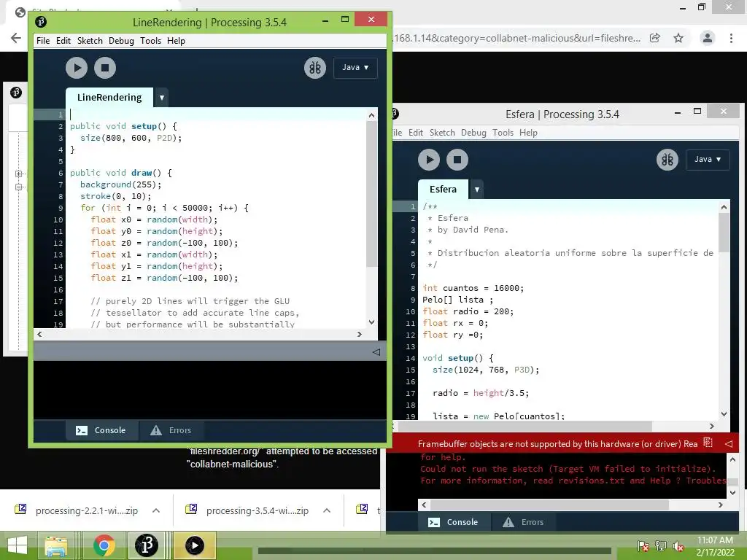Image resolution: width=747 pixels, height=560 pixels.
Task: Open Tools menu in LineRendering window
Action: click(150, 41)
